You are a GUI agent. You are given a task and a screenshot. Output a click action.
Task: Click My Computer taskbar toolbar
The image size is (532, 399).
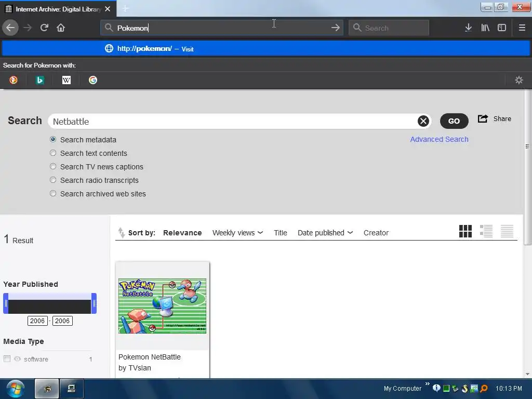403,389
